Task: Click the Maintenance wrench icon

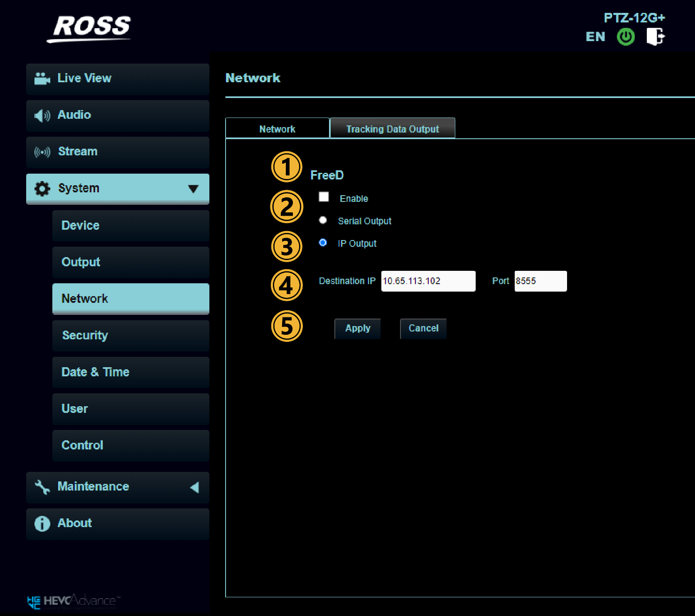Action: [42, 487]
